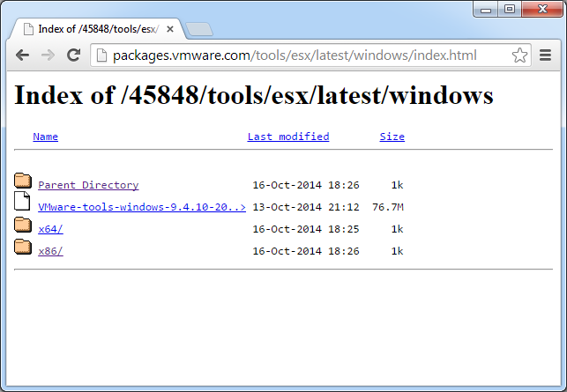Viewport: 567px width, 392px height.
Task: Sort listing by Size column
Action: (x=392, y=137)
